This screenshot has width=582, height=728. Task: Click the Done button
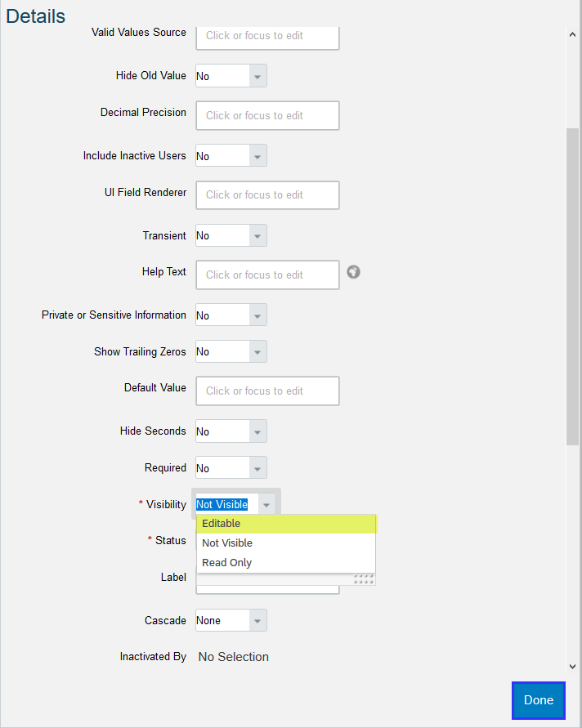(539, 700)
